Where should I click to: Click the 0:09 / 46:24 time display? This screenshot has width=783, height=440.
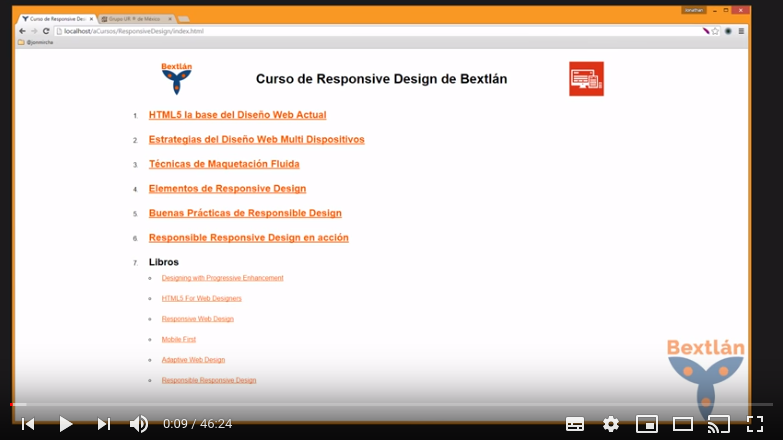coord(197,424)
